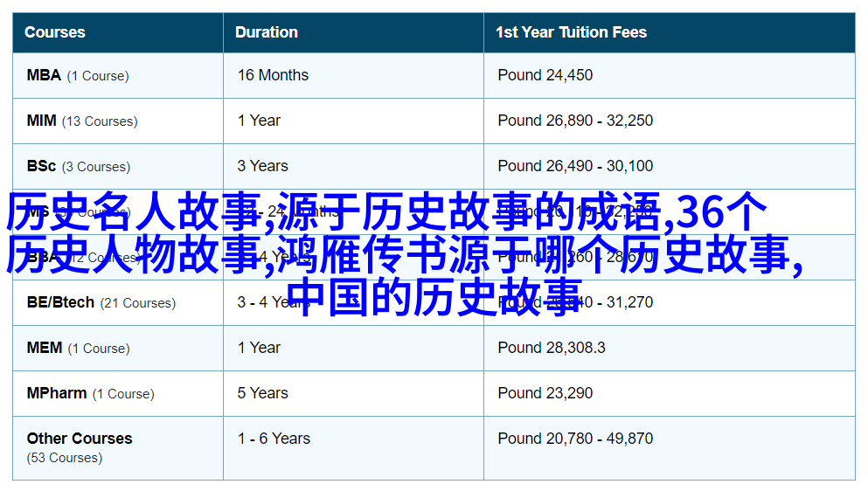
Task: Select the Other Courses entry
Action: tap(80, 439)
